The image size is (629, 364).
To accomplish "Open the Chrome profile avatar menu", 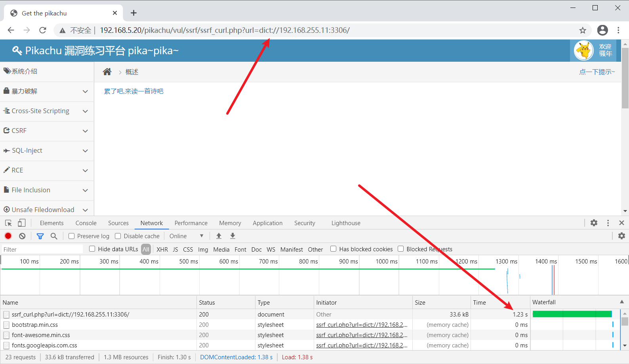I will tap(602, 30).
